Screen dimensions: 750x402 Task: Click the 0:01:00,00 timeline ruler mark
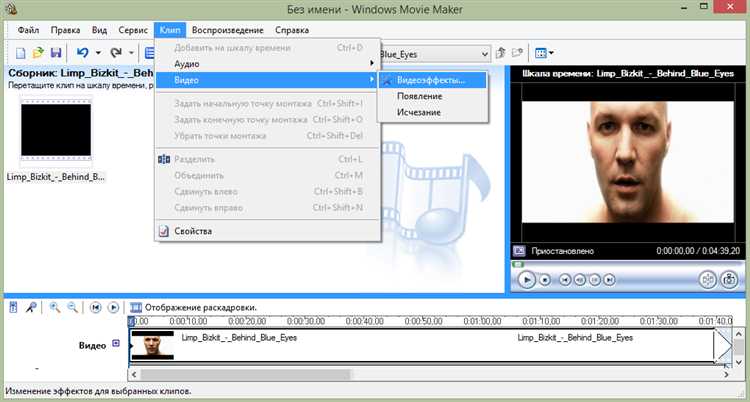click(482, 321)
